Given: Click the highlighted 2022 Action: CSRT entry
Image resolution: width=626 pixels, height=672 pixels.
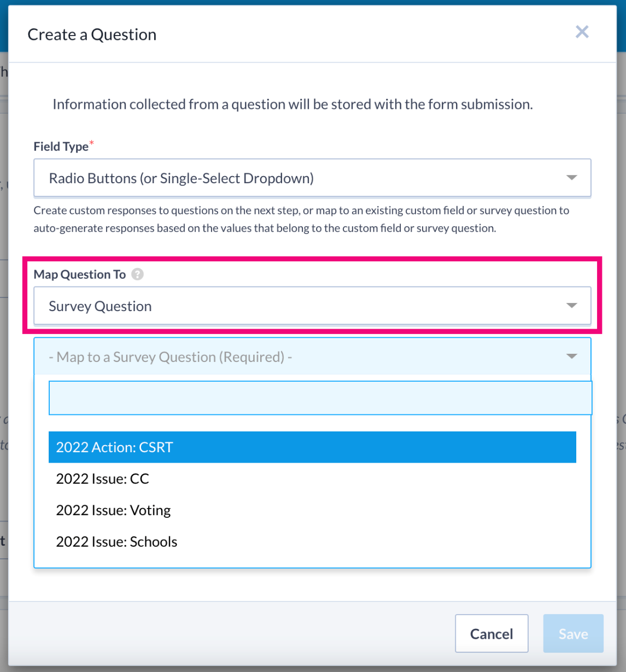Looking at the screenshot, I should pos(312,447).
